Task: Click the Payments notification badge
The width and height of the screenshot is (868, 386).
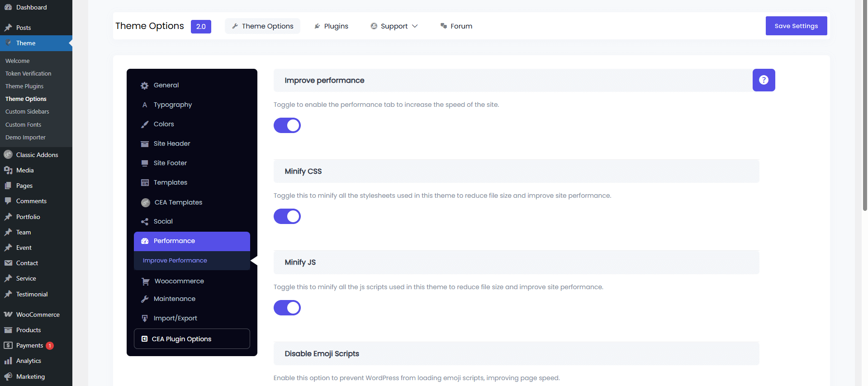Action: click(50, 346)
